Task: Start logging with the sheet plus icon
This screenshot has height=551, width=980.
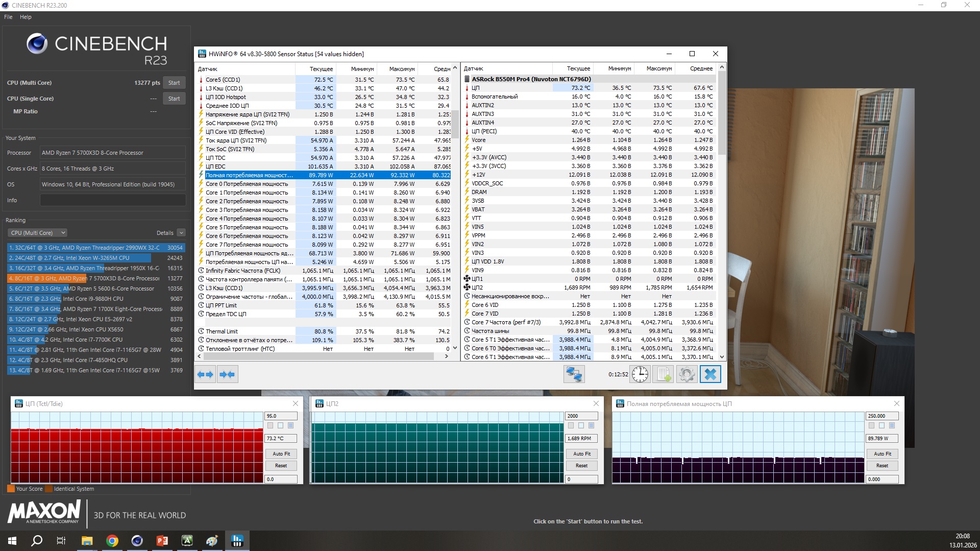Action: coord(663,374)
